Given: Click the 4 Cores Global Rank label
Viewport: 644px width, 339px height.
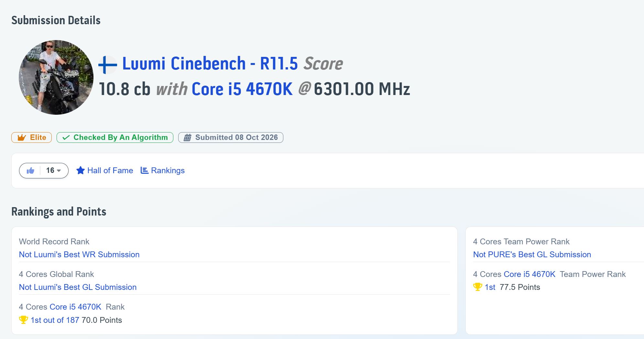Looking at the screenshot, I should [x=56, y=274].
